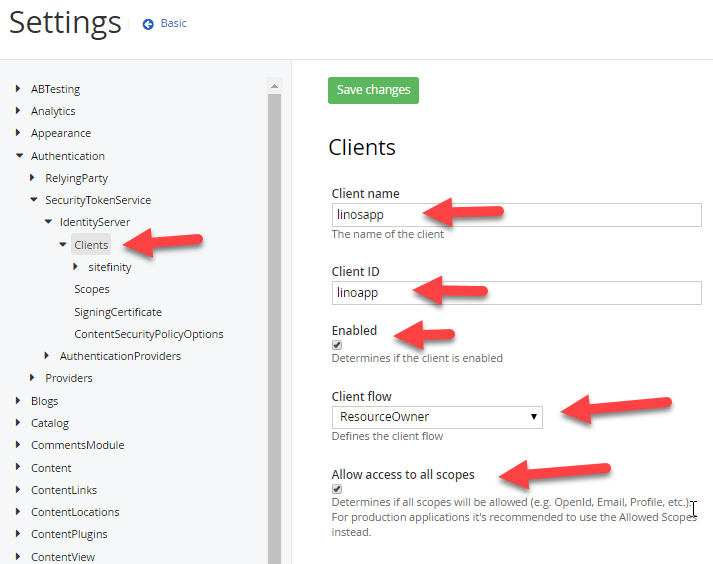The height and width of the screenshot is (564, 713).
Task: Select the Blogs tree item
Action: 45,401
